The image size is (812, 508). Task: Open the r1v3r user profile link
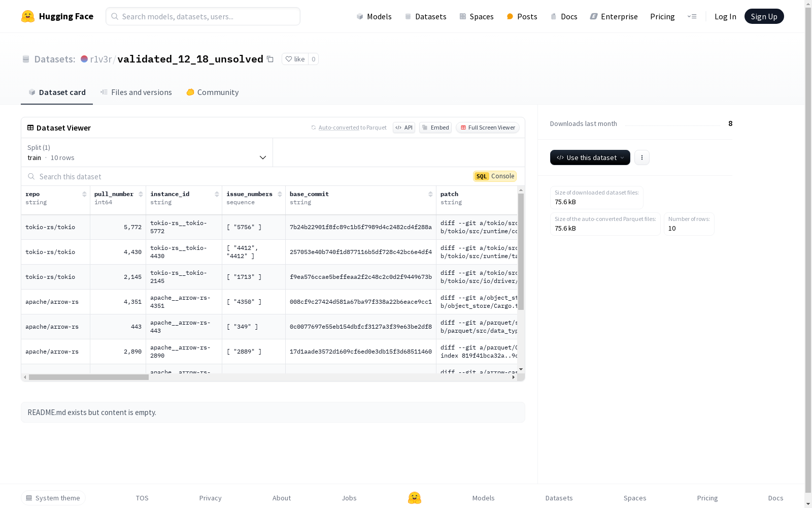[100, 59]
